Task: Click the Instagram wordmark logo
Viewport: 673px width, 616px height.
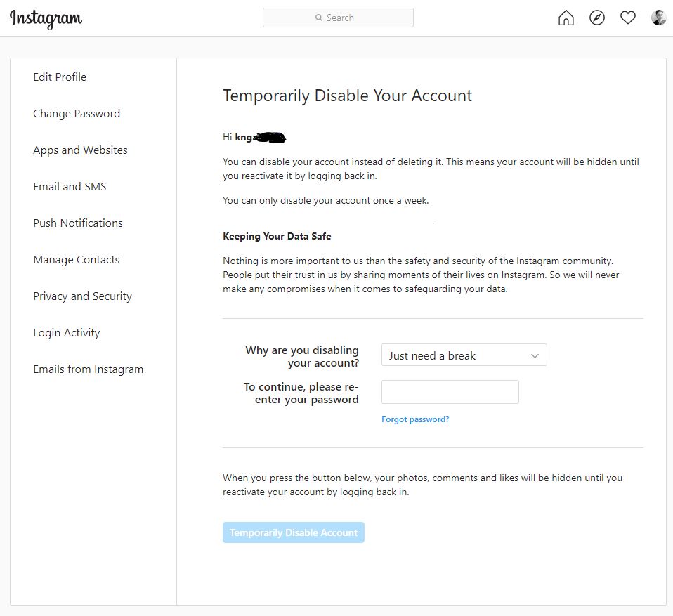Action: point(46,19)
